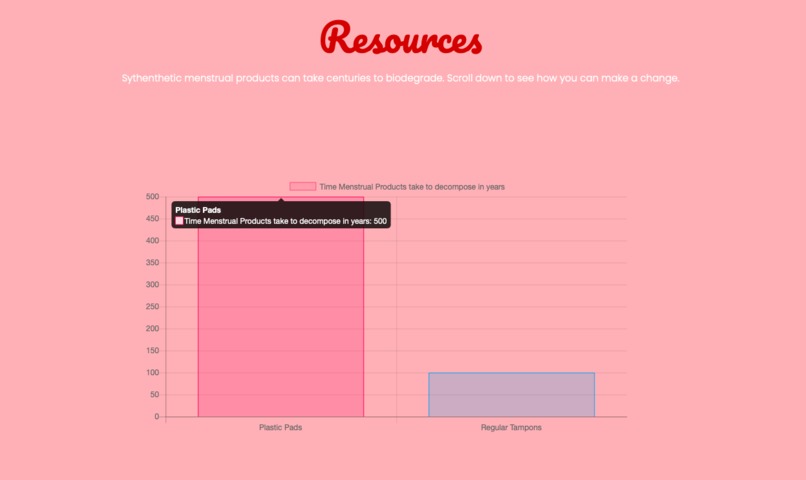Click tooltip text showing decompose years: 500
Image resolution: width=806 pixels, height=480 pixels.
coord(285,221)
